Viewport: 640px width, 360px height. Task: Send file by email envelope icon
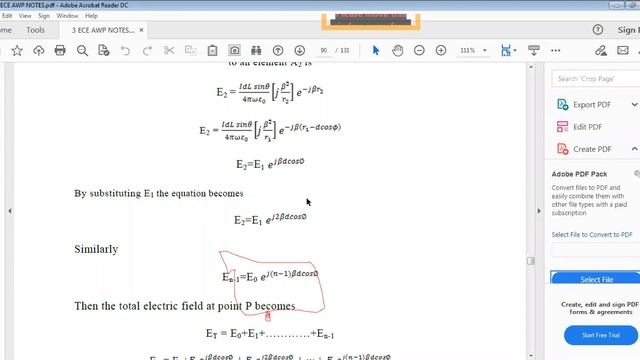pyautogui.click(x=623, y=50)
